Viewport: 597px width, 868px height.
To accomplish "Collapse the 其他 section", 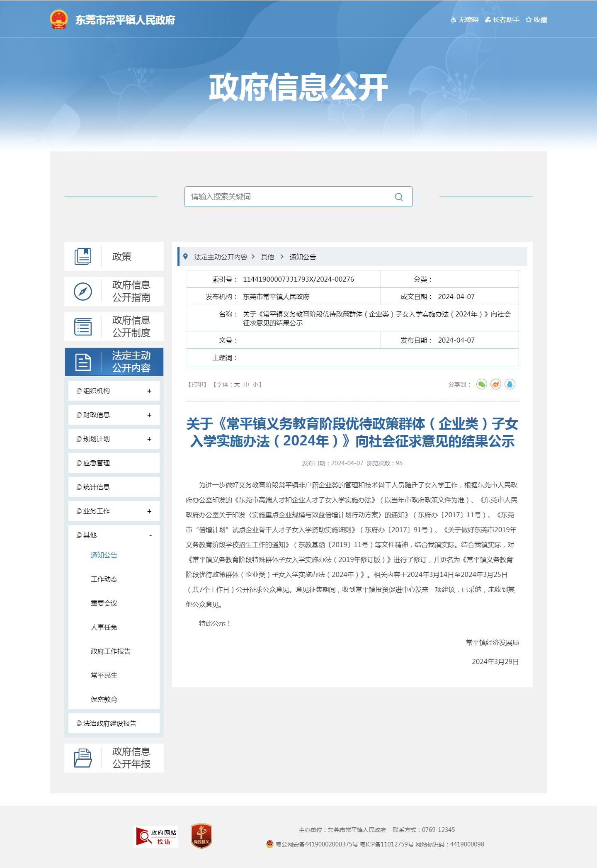I will coord(150,535).
